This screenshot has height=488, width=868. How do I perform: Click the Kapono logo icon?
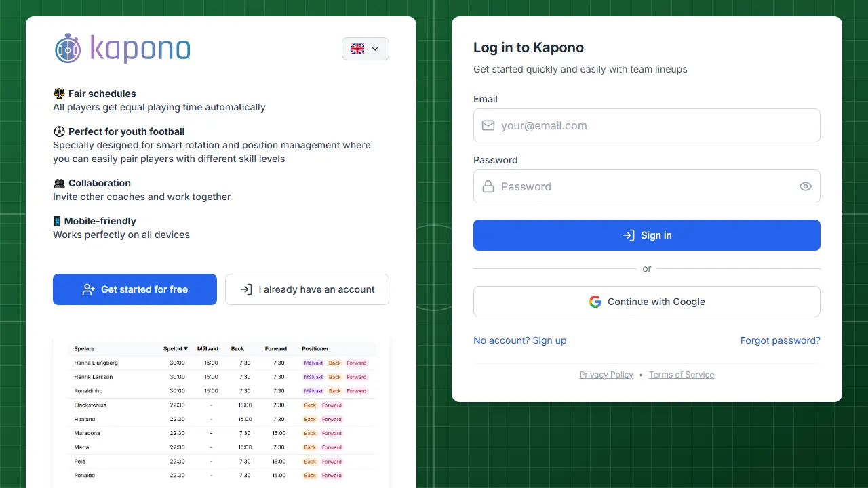[x=68, y=48]
